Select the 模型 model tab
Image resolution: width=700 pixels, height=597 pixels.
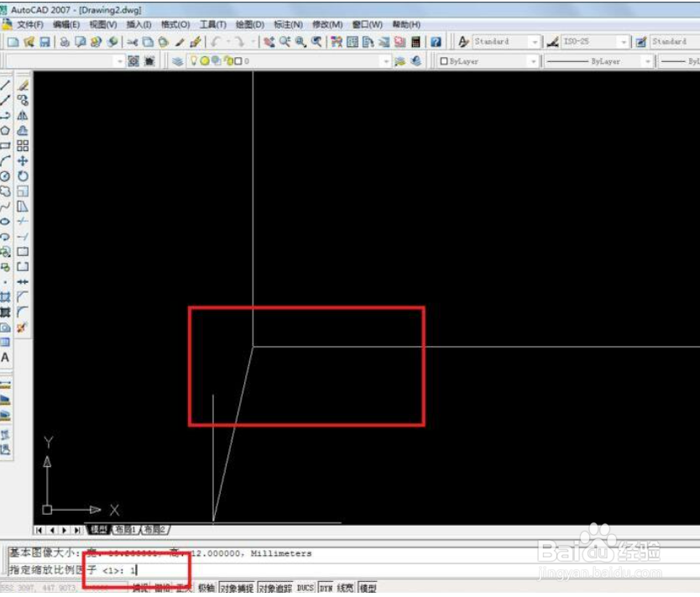[99, 530]
